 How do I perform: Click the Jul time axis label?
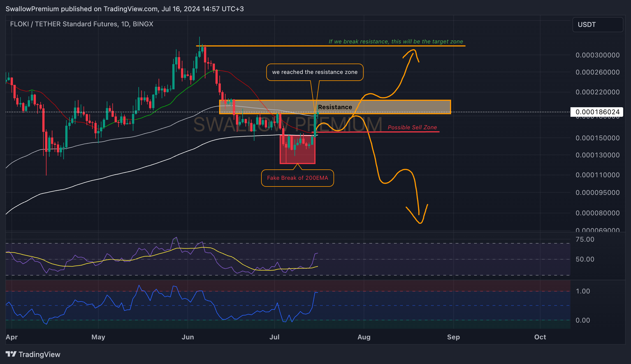click(x=275, y=337)
